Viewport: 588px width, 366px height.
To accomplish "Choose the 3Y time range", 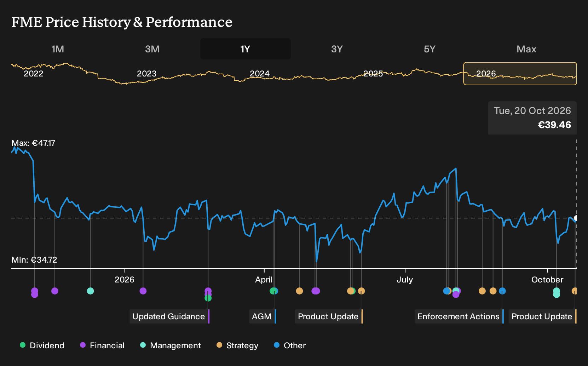I will click(x=337, y=49).
